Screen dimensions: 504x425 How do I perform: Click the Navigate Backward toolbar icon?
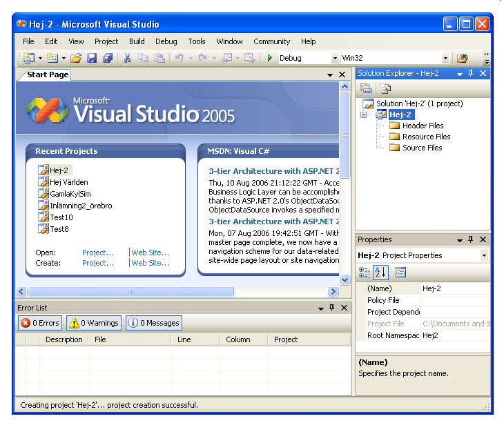coord(227,58)
